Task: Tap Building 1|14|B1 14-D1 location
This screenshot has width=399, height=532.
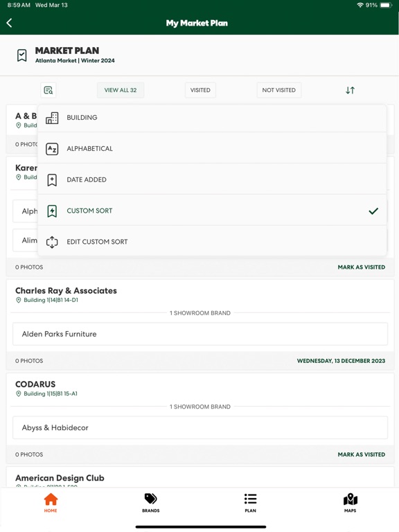Action: pos(51,300)
